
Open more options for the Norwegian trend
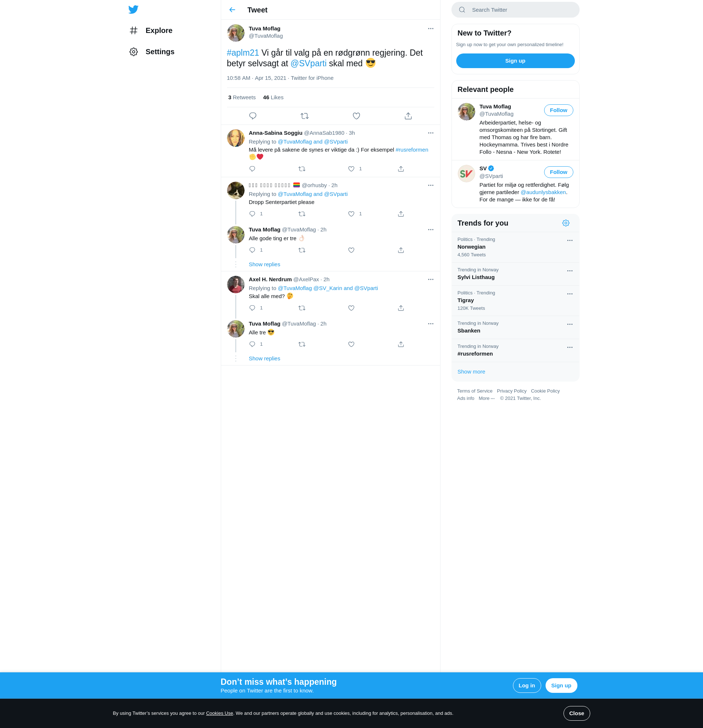click(570, 241)
